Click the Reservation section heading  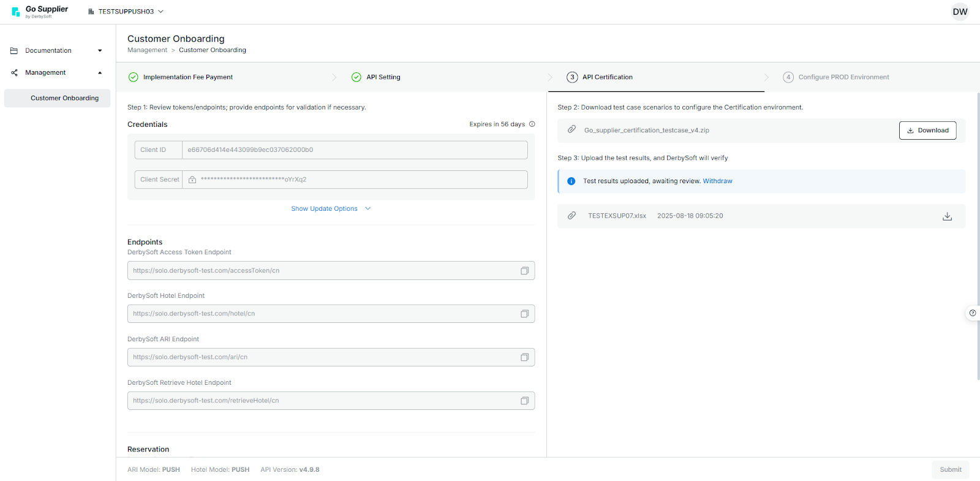148,450
